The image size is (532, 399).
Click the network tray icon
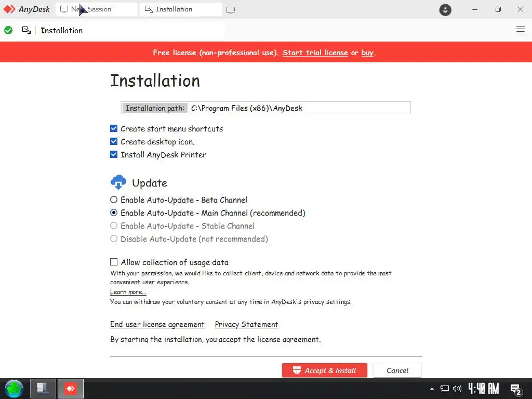click(445, 389)
